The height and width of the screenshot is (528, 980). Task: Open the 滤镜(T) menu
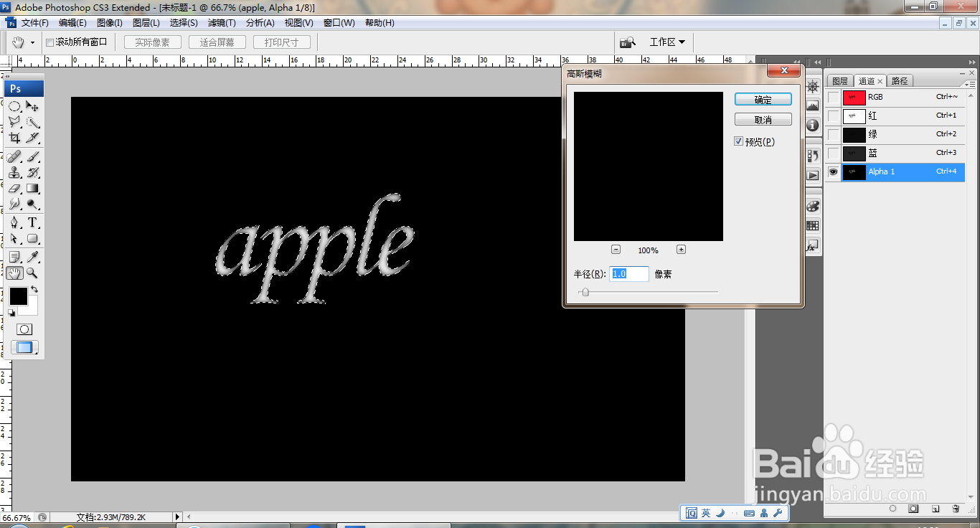click(x=221, y=23)
